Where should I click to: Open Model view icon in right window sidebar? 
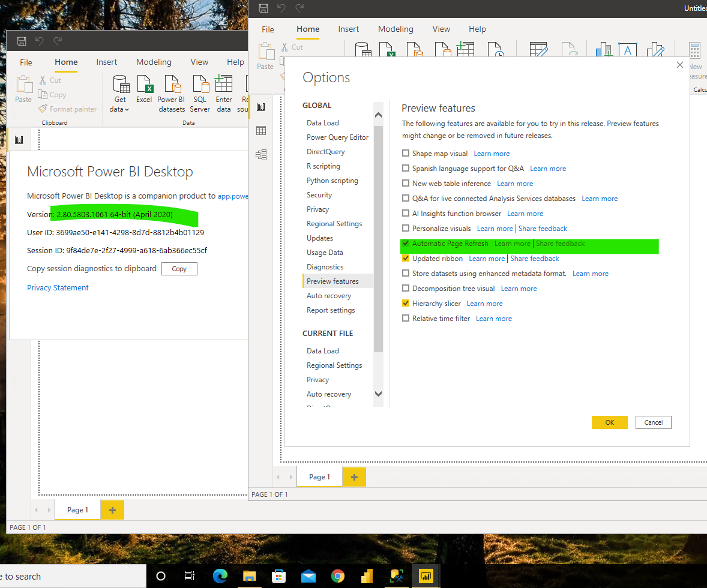[x=261, y=155]
